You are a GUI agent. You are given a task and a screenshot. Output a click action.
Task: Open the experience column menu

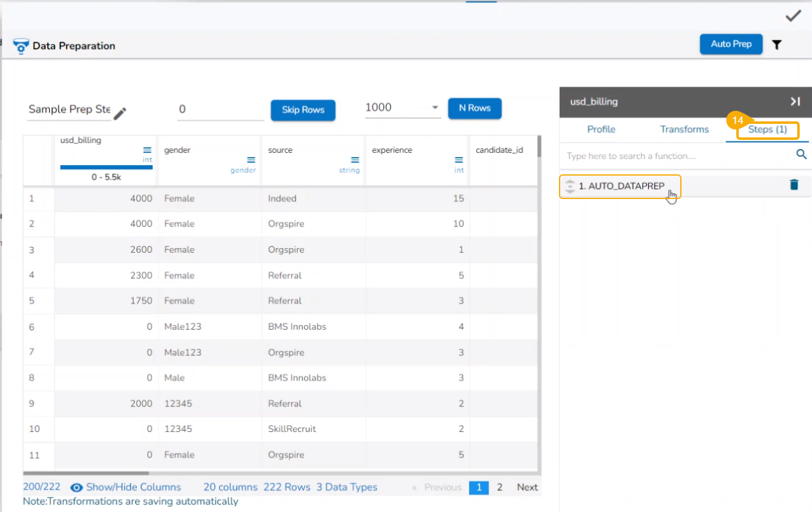(459, 160)
